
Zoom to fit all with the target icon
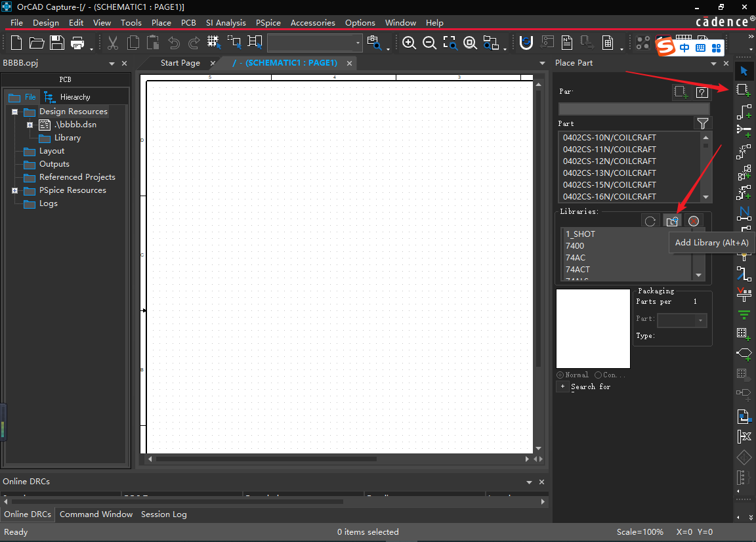coord(470,43)
